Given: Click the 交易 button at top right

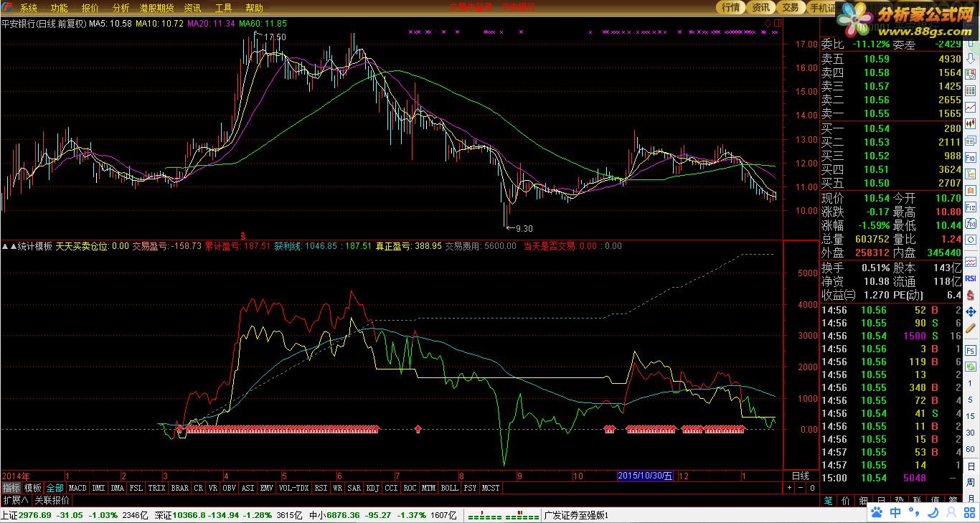Looking at the screenshot, I should coord(790,7).
